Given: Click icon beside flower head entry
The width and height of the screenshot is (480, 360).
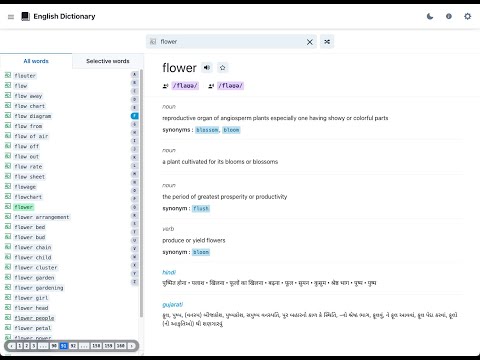Looking at the screenshot, I should point(8,307).
